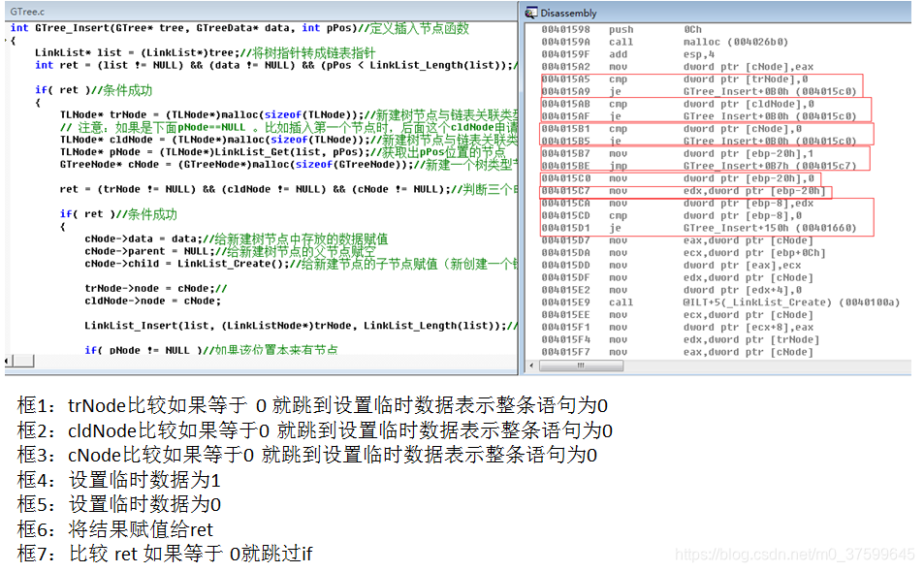Click disassembly line 004015B1 cmp [cNode],0
The height and width of the screenshot is (572, 924).
coord(672,128)
